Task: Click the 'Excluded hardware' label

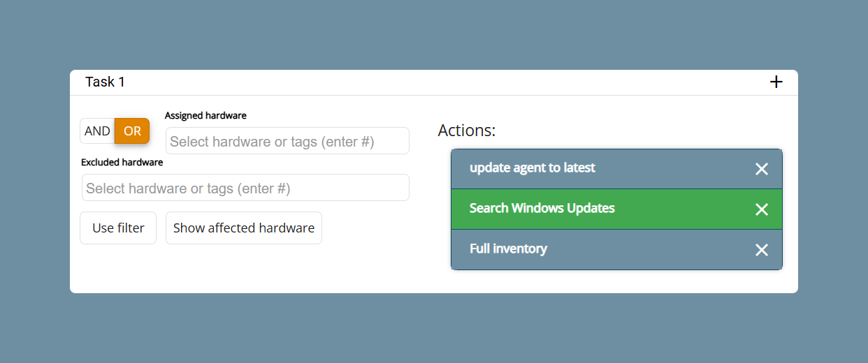Action: coord(122,163)
